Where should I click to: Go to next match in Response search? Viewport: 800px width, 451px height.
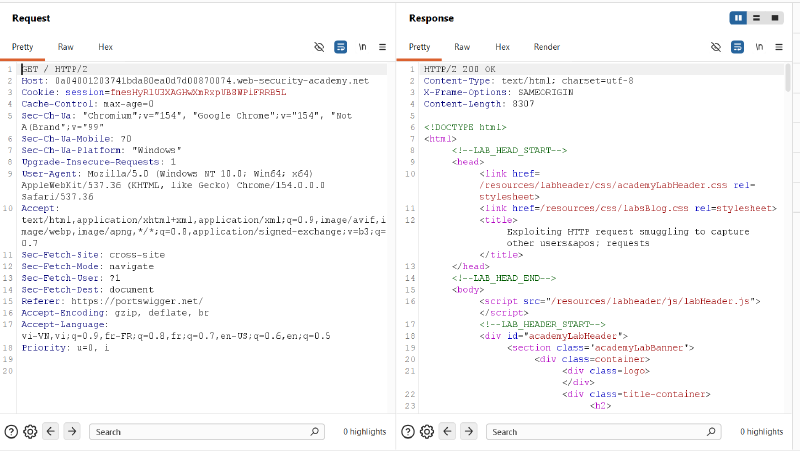469,432
